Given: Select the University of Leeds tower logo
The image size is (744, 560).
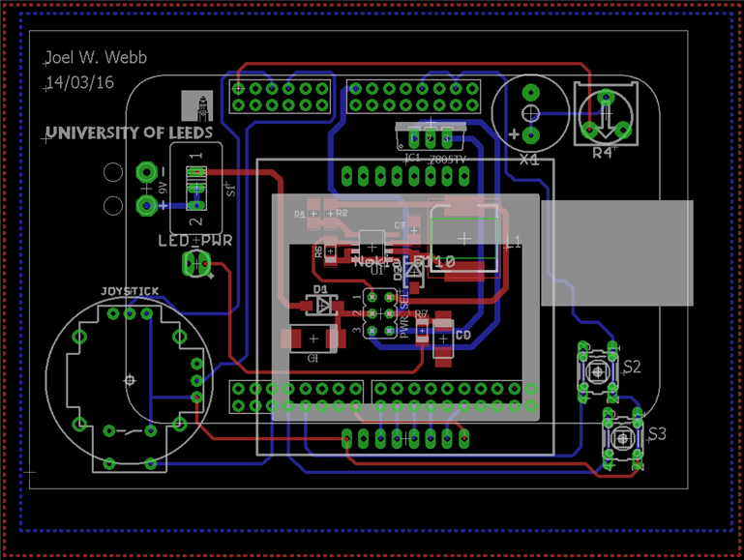Looking at the screenshot, I should [197, 106].
